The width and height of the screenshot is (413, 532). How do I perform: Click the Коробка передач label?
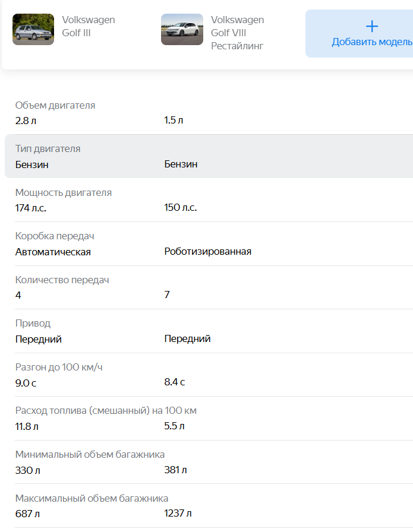coord(55,236)
